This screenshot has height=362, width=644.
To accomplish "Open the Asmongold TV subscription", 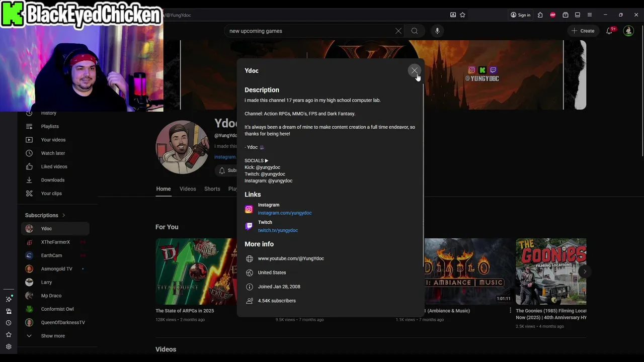I will tap(55, 269).
